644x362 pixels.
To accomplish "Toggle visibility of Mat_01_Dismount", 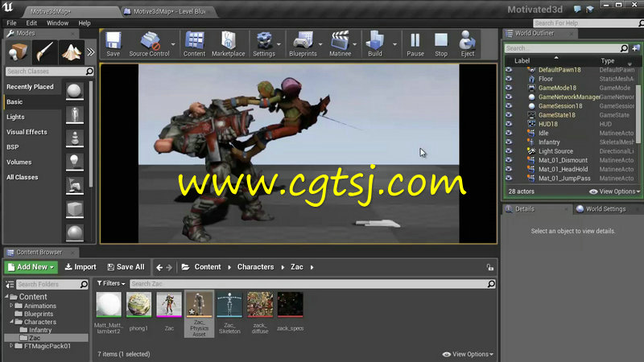I will (509, 160).
